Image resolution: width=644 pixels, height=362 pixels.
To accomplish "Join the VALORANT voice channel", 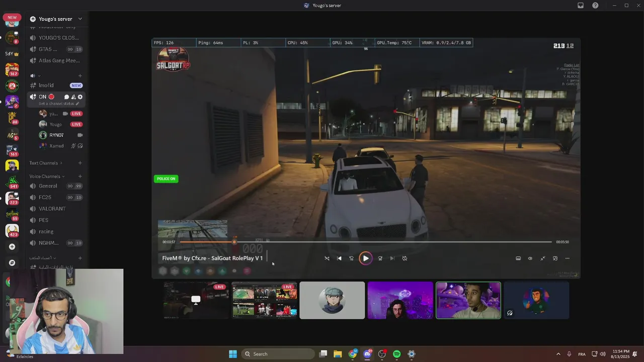I will click(55, 209).
